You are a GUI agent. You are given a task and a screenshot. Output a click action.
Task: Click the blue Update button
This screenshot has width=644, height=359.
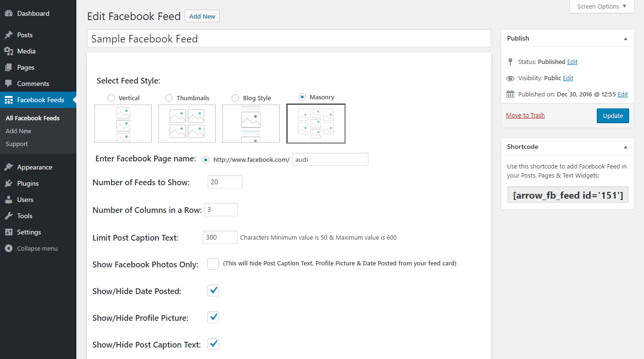click(x=613, y=116)
